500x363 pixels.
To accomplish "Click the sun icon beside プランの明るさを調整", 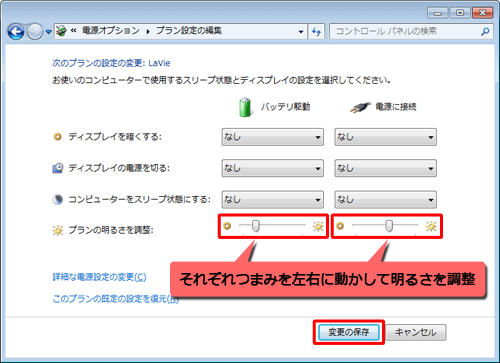I will 58,230.
